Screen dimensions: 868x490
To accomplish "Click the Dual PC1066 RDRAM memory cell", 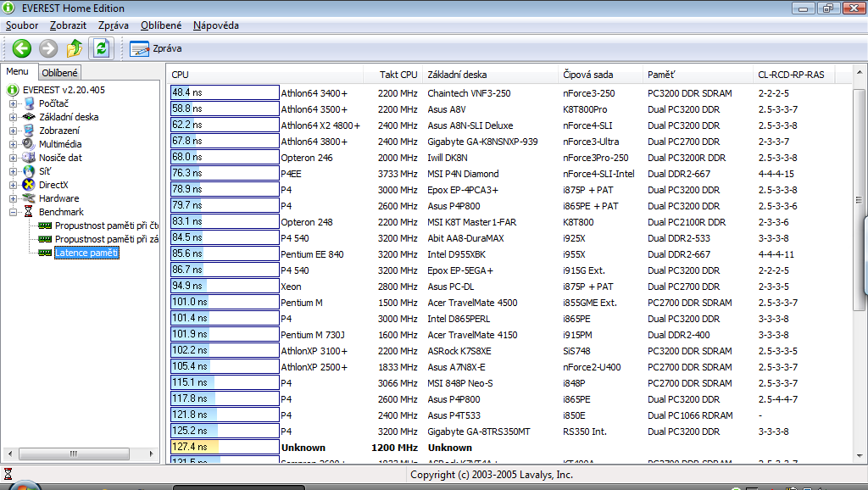I will (690, 415).
